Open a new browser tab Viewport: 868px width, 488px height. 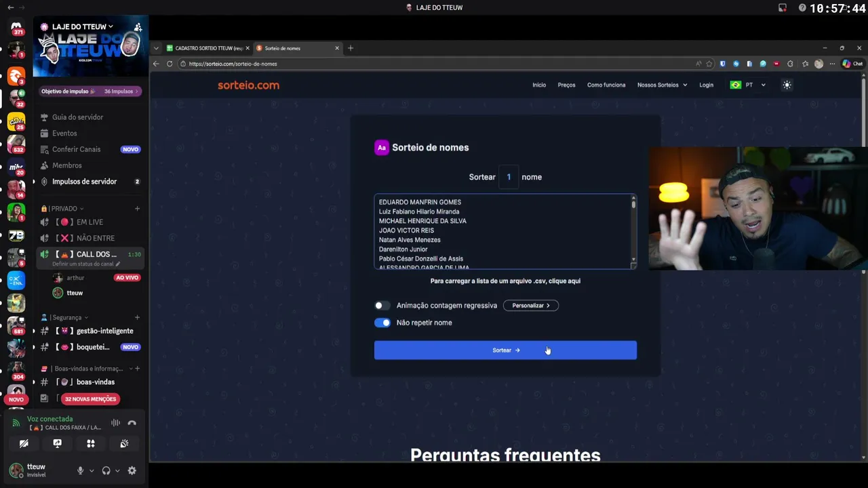pos(351,48)
